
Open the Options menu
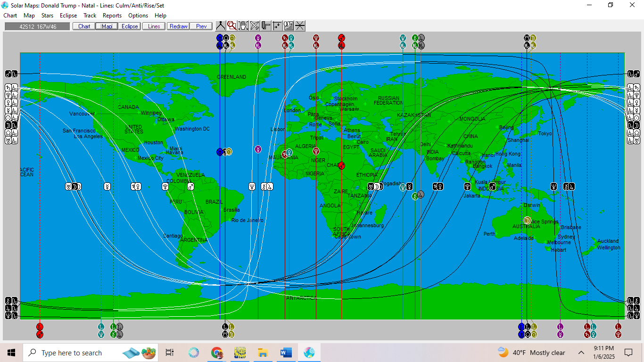click(x=138, y=16)
